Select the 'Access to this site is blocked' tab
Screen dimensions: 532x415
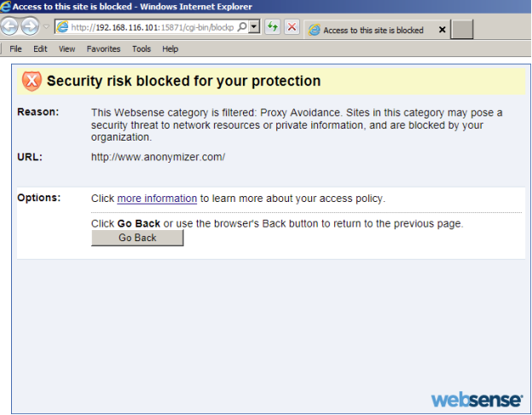372,30
